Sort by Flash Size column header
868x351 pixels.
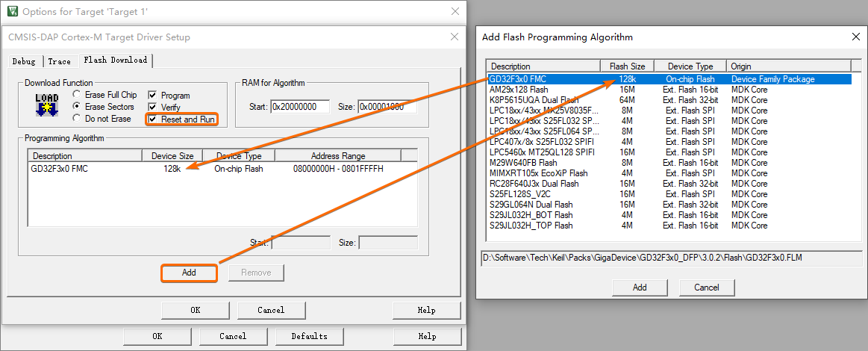627,66
